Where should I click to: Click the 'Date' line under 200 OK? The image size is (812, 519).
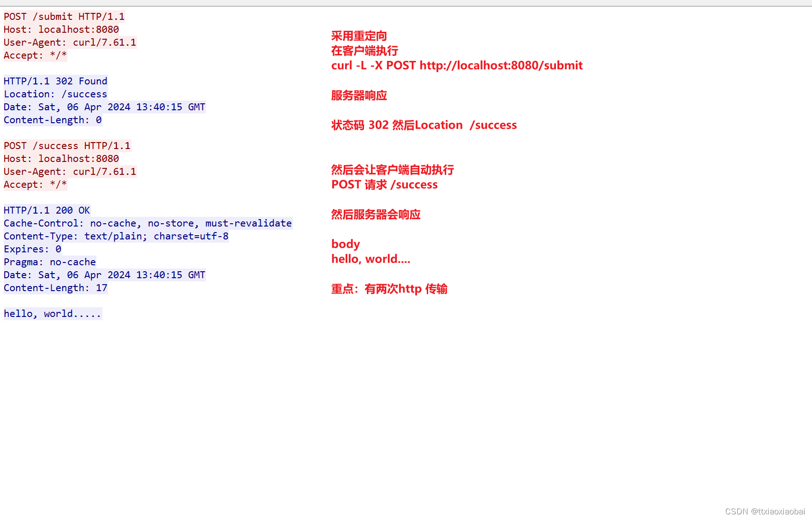point(105,275)
